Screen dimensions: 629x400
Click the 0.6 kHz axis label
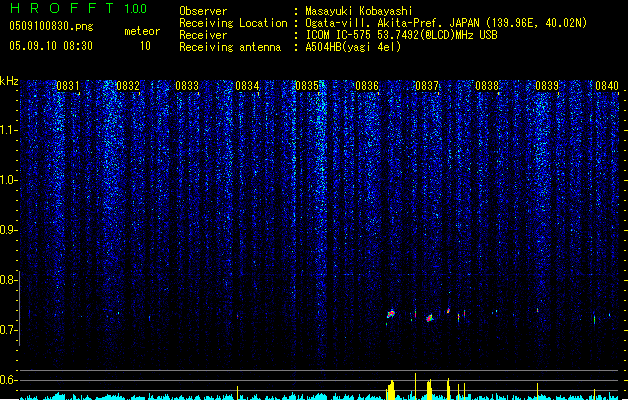tap(8, 380)
